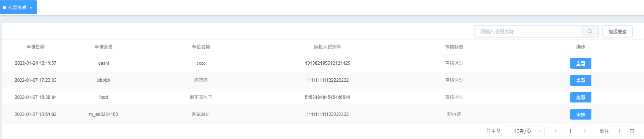
Task: Focus the 请输入会员名称 search field
Action: click(528, 31)
